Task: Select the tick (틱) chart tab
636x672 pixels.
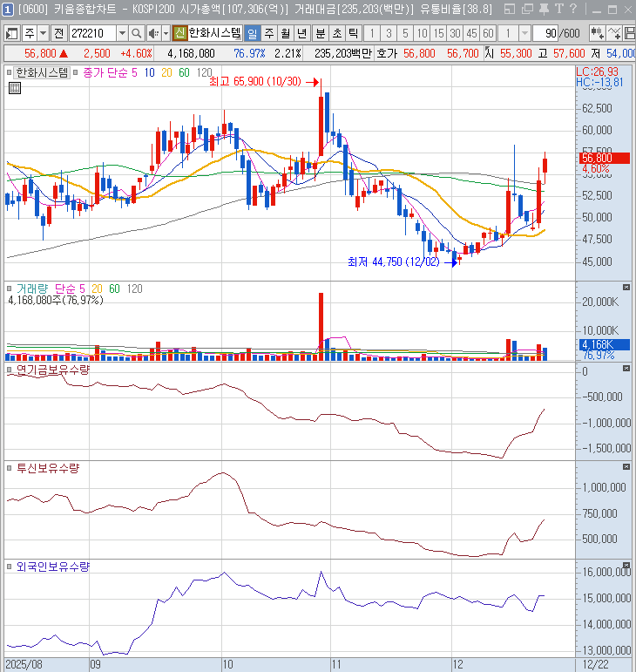Action: pos(353,33)
